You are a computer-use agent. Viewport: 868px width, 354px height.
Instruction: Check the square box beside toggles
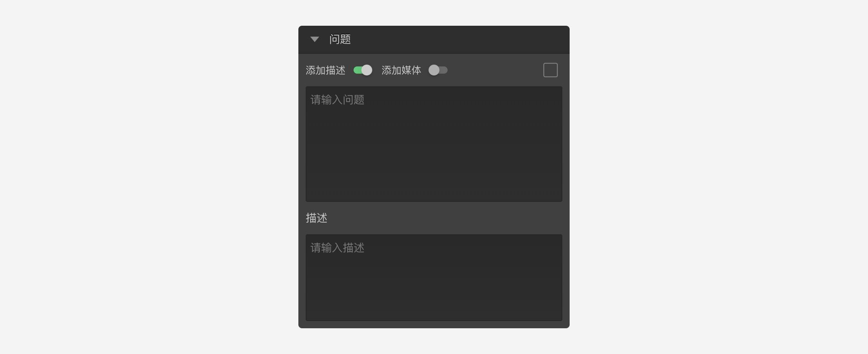[x=550, y=70]
